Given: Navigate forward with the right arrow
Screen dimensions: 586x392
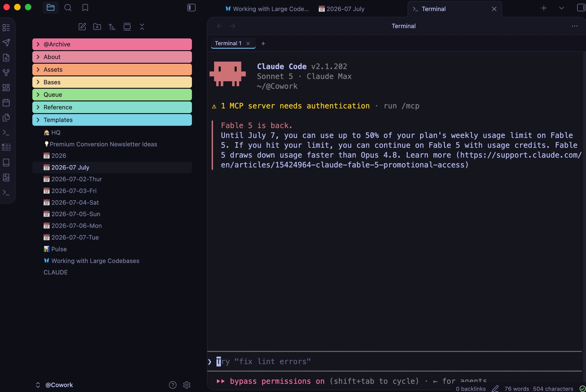Looking at the screenshot, I should coord(233,26).
